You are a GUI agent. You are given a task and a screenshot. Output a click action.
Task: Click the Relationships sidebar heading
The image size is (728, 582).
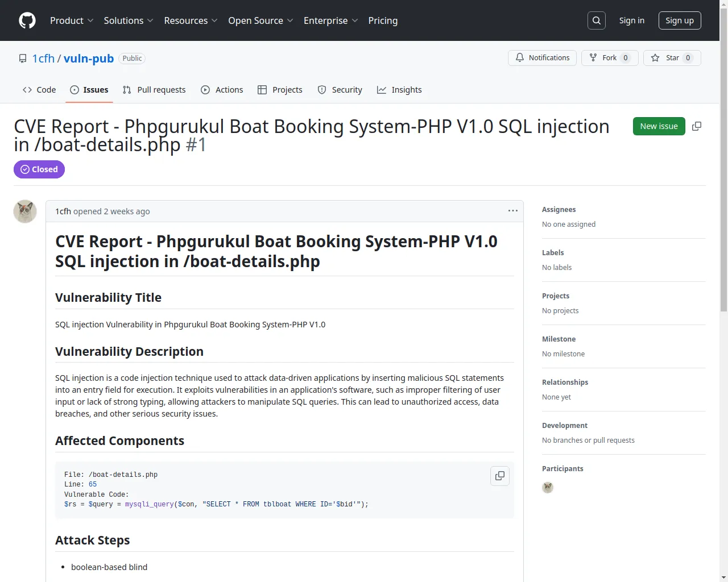tap(565, 383)
